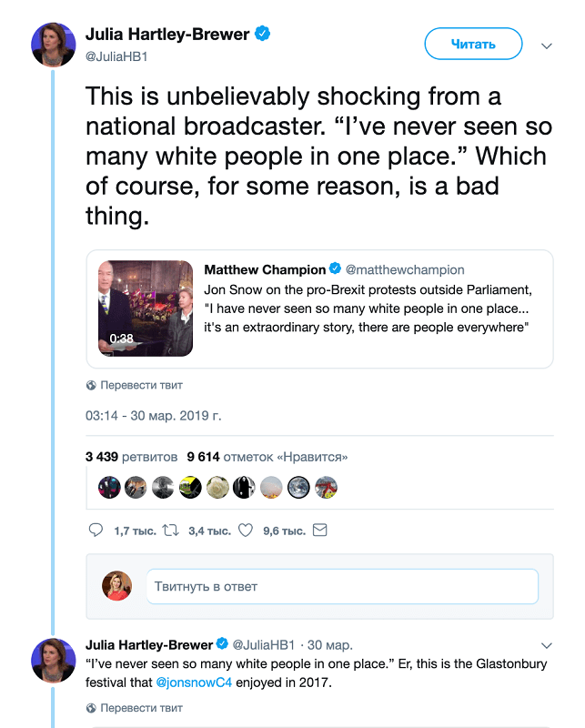Click globe icon beside Перевести твит

pyautogui.click(x=91, y=385)
